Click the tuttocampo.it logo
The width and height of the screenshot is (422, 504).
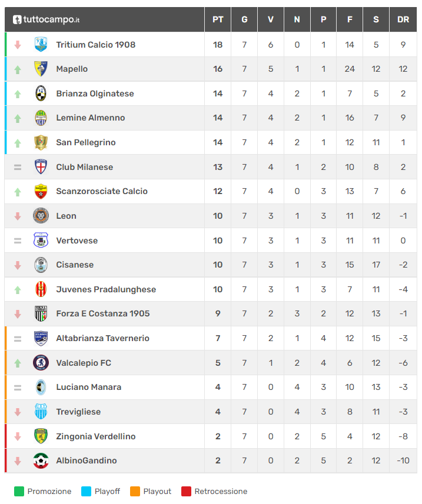46,19
